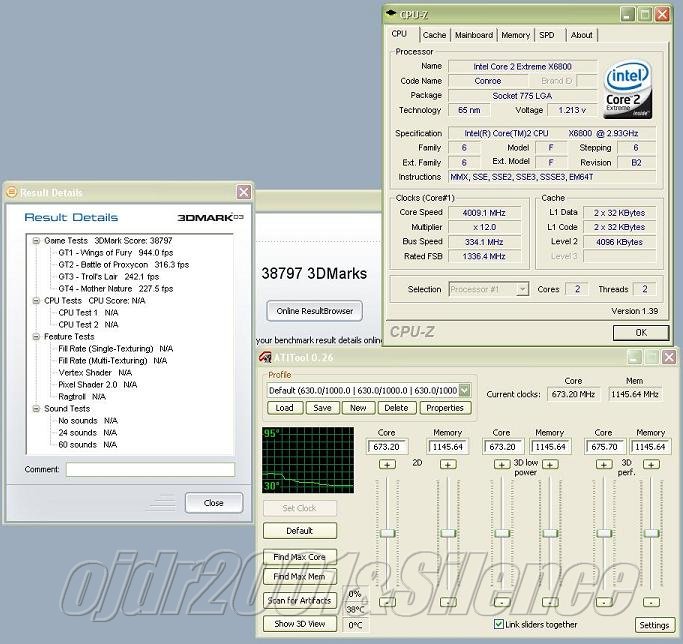Image resolution: width=683 pixels, height=644 pixels.
Task: Click the Comment input field
Action: pyautogui.click(x=150, y=469)
